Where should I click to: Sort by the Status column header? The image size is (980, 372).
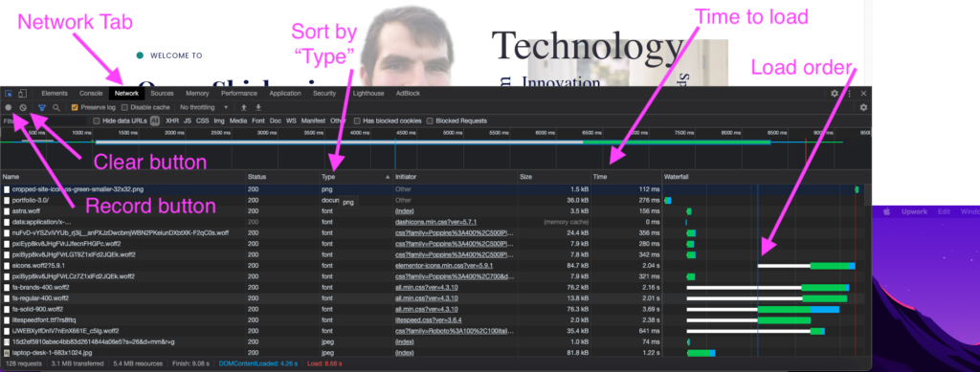tap(282, 177)
